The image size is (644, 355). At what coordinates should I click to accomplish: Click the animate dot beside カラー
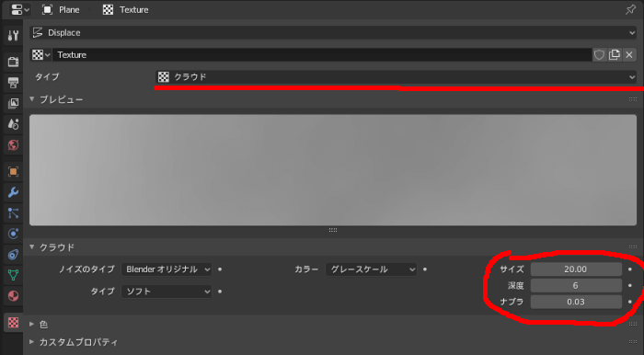(425, 269)
